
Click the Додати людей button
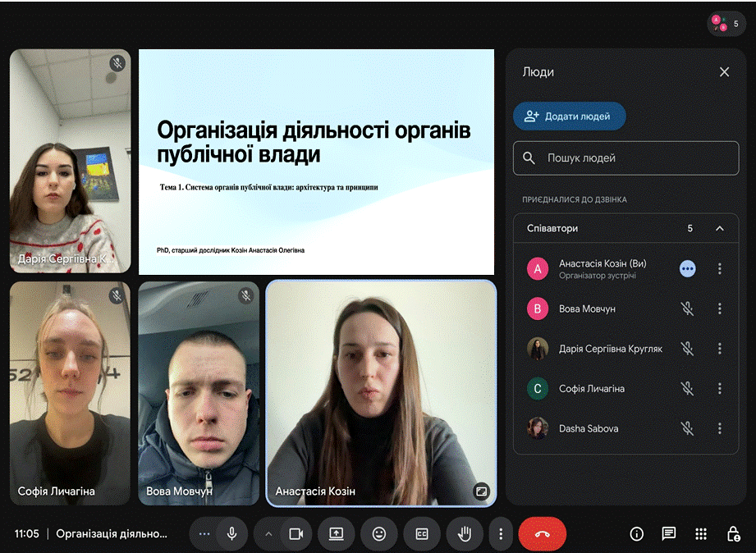(570, 117)
